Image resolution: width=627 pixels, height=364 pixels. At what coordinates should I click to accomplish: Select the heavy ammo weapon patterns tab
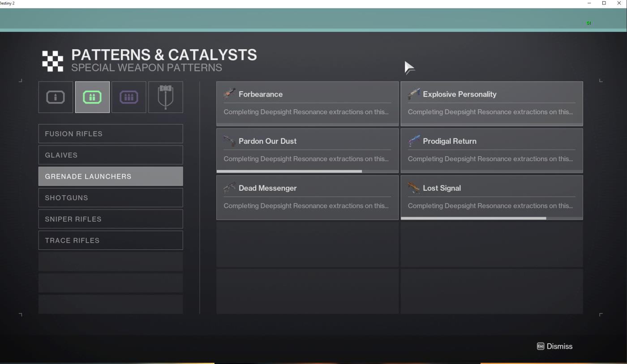(x=129, y=97)
